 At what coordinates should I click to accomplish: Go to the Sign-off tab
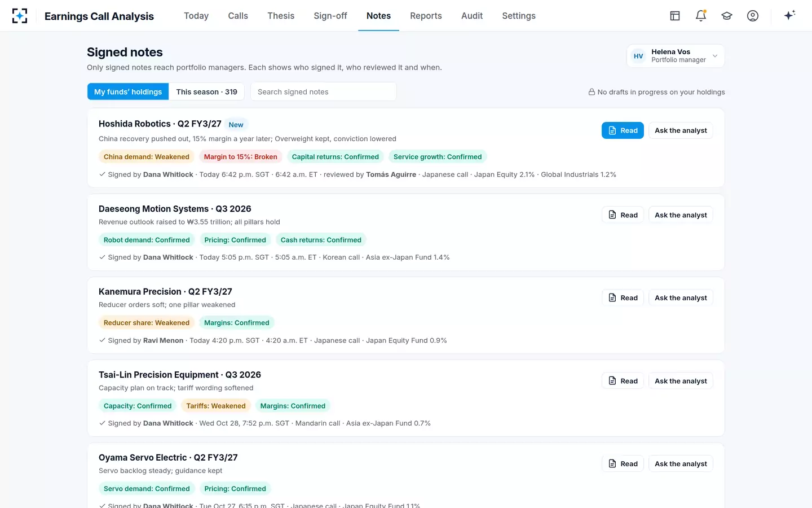point(330,16)
